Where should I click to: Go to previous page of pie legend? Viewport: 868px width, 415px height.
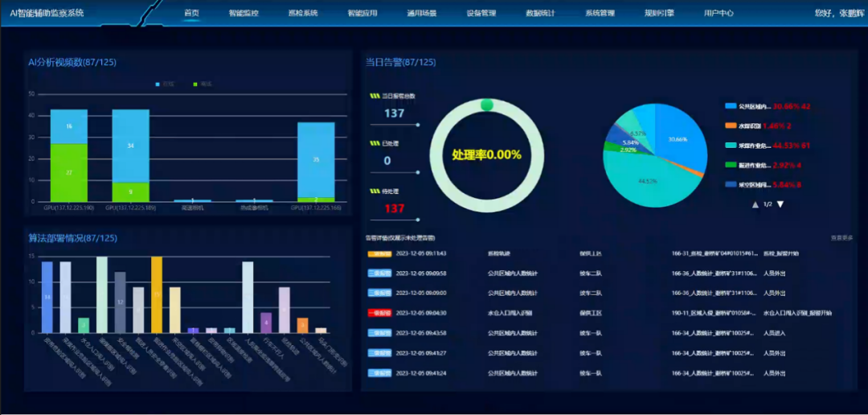pos(755,204)
